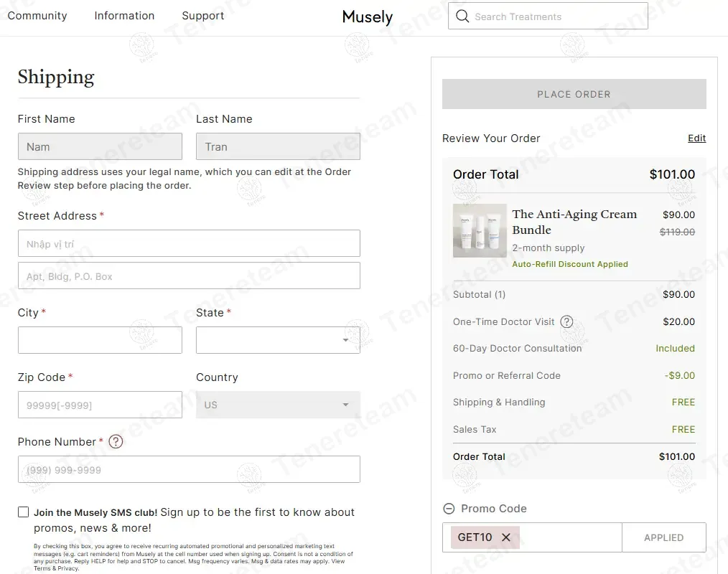Image resolution: width=728 pixels, height=574 pixels.
Task: Click the Musely logo
Action: tap(367, 17)
